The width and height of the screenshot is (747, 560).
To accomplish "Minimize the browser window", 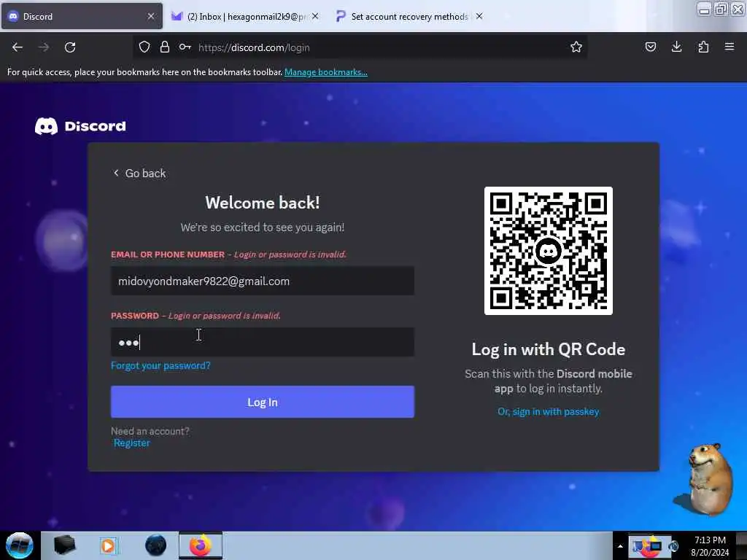I will [704, 9].
